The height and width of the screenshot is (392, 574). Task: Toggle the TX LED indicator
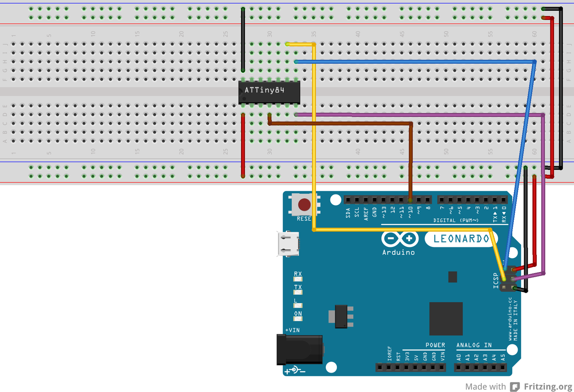click(x=298, y=292)
